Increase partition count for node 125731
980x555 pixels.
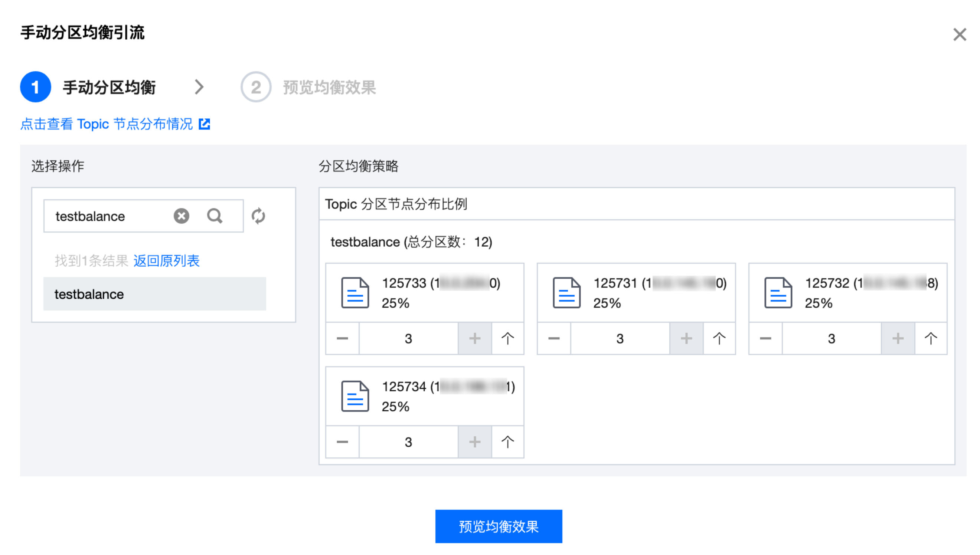[x=686, y=338]
